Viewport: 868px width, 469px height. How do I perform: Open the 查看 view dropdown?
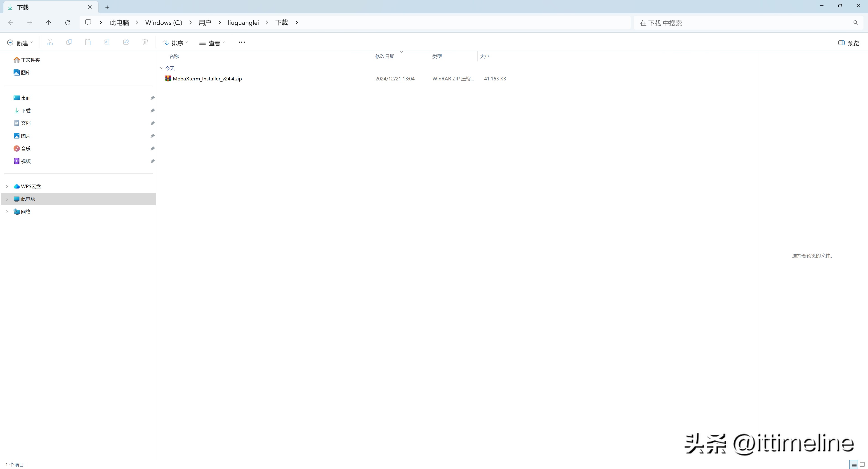tap(212, 43)
